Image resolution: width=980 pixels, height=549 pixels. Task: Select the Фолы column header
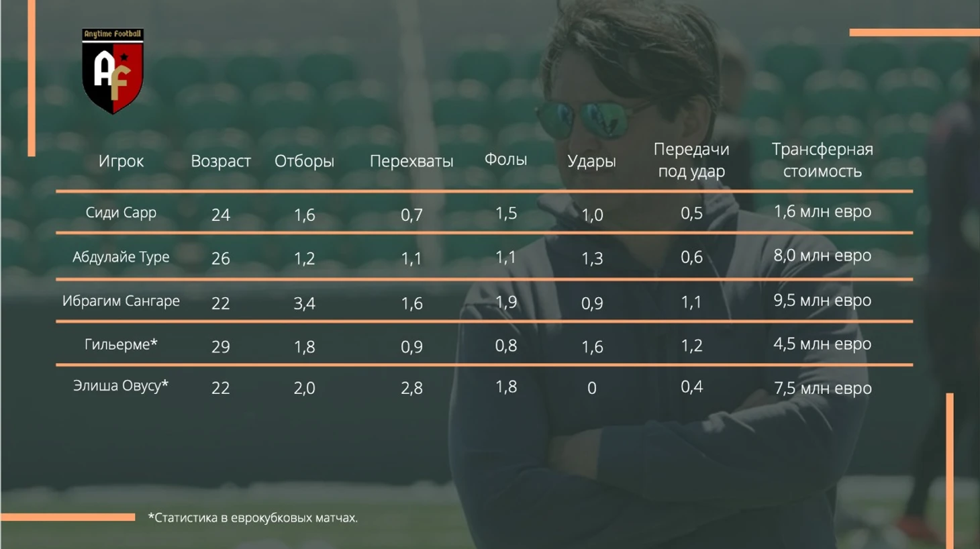point(505,160)
